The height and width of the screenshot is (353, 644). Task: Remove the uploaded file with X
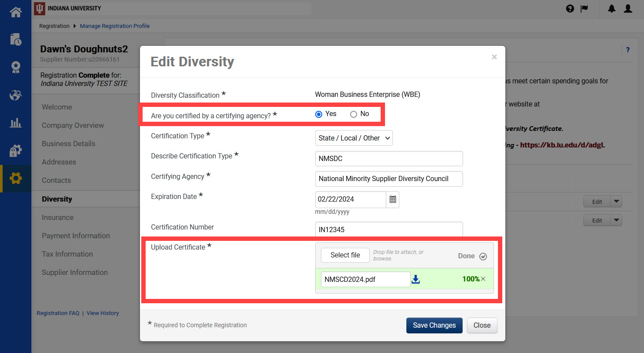point(483,279)
